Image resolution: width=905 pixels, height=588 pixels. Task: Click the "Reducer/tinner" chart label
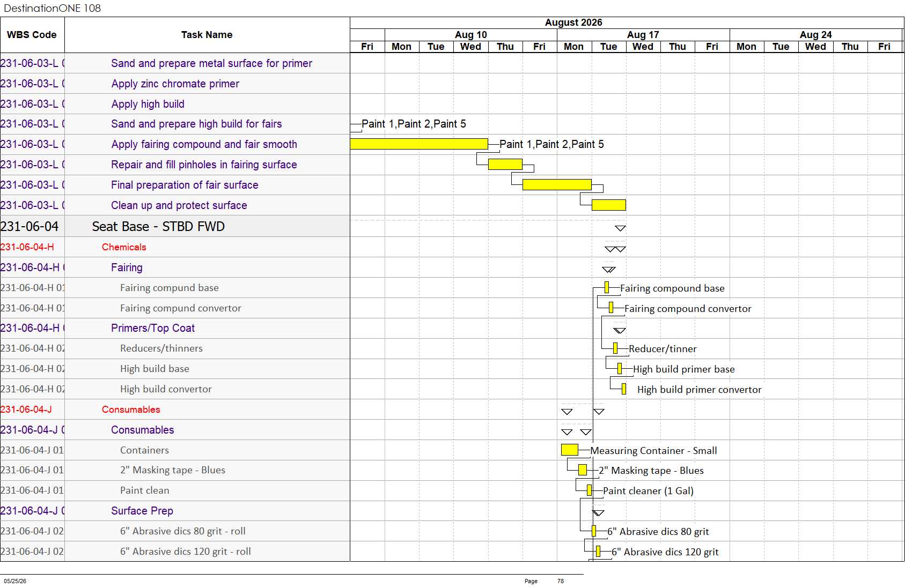click(663, 349)
